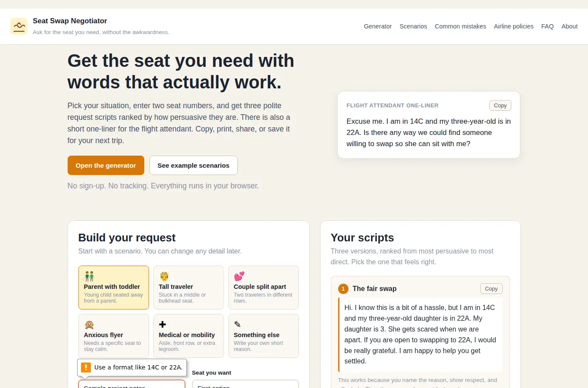Viewport: 588px width, 388px height.
Task: Choose the Anxious flyer scenario
Action: point(114,336)
